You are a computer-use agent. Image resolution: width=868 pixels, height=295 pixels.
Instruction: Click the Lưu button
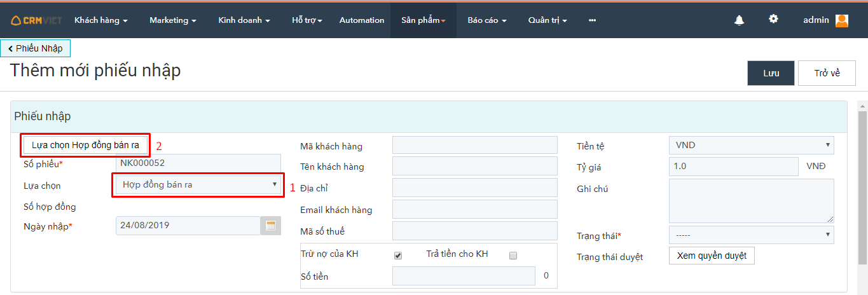(771, 73)
